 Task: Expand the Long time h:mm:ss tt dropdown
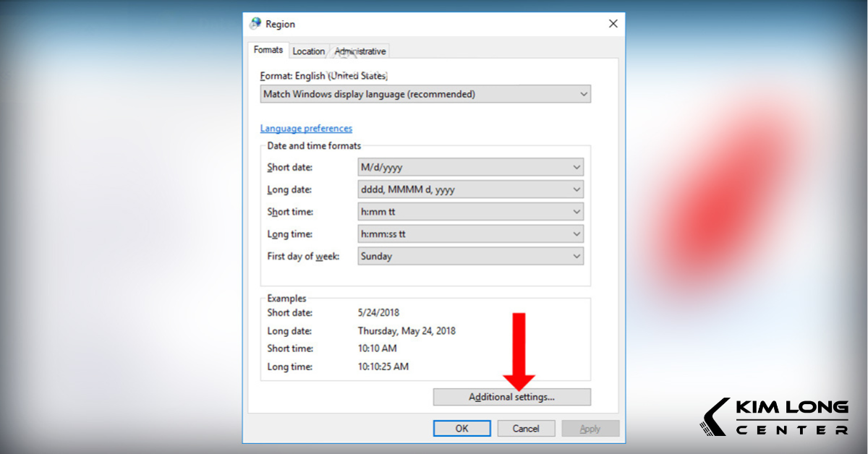coord(470,234)
